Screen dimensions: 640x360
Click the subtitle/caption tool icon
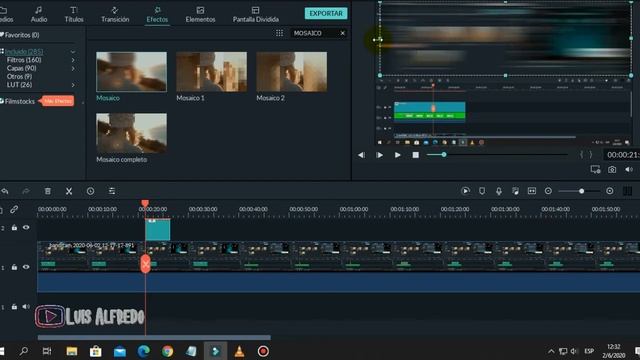point(532,191)
